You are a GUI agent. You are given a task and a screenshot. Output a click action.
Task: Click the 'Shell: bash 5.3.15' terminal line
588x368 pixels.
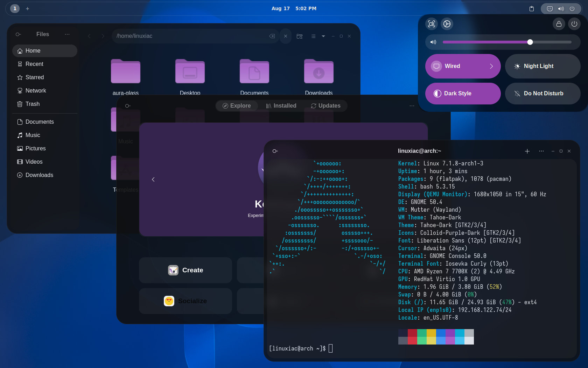[427, 187]
